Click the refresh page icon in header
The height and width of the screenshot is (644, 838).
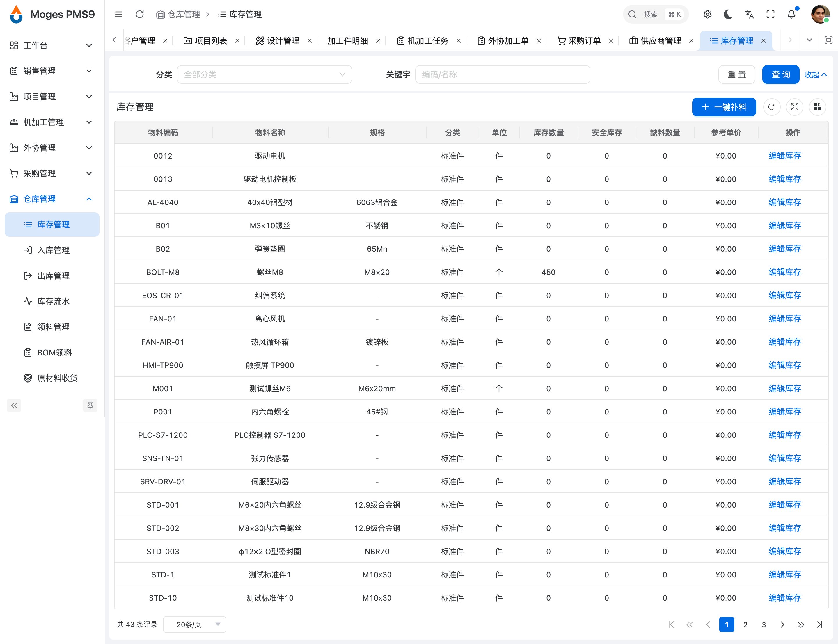(140, 15)
